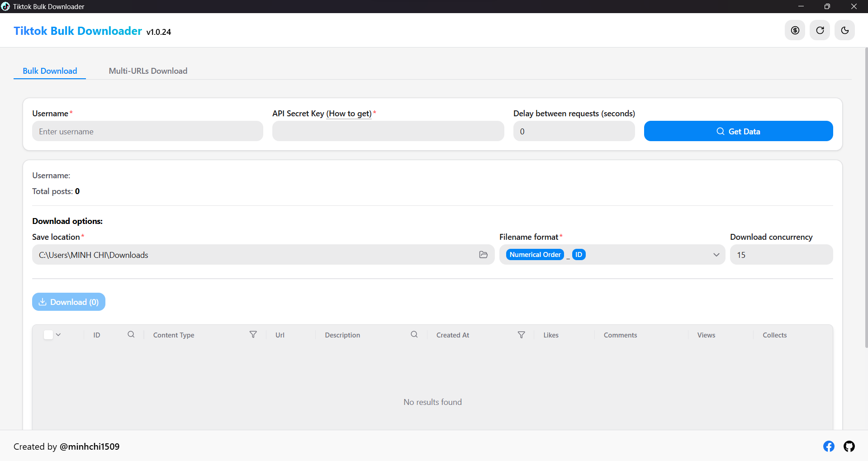Click the API Secret Key input field

[x=388, y=131]
